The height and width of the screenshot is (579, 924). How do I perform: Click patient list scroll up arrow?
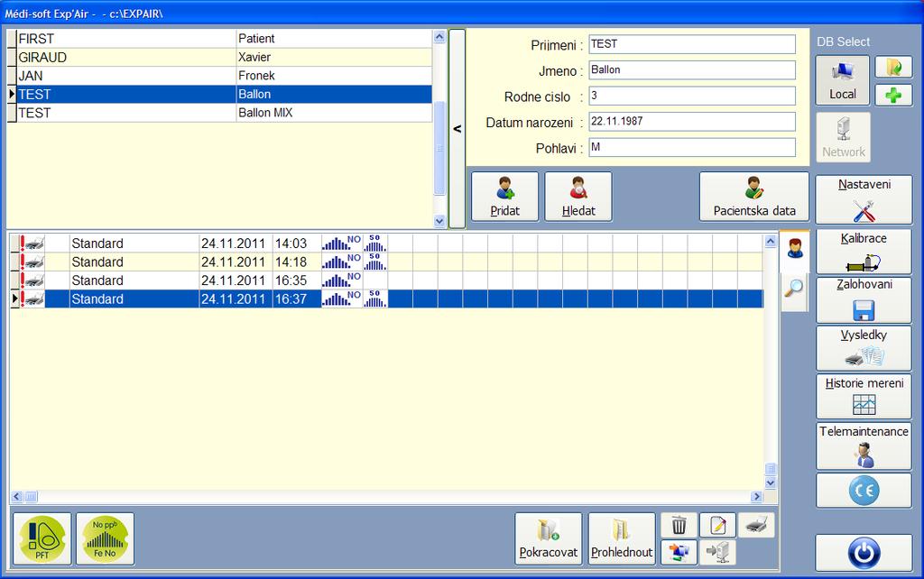[439, 36]
